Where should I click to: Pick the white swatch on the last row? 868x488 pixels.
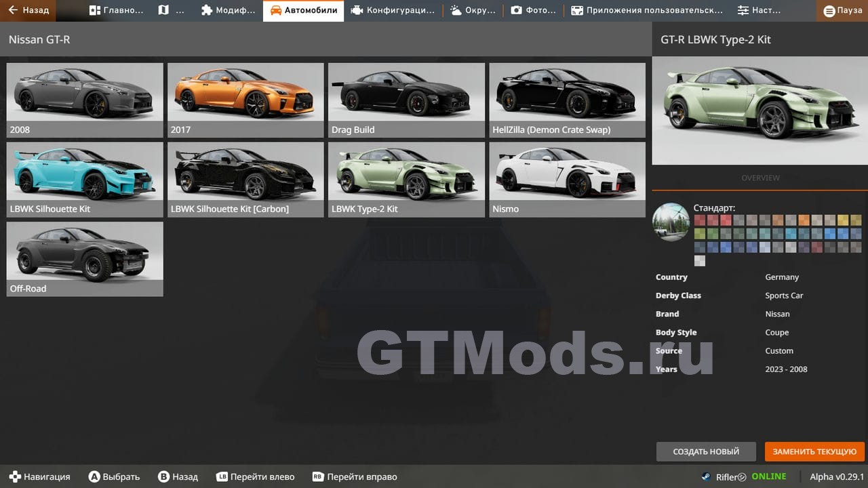tap(700, 261)
